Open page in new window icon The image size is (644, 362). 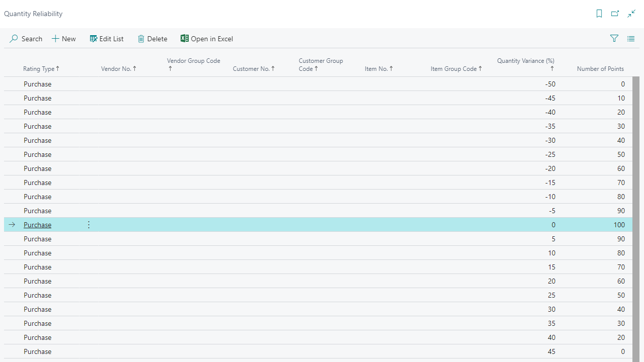[x=615, y=14]
